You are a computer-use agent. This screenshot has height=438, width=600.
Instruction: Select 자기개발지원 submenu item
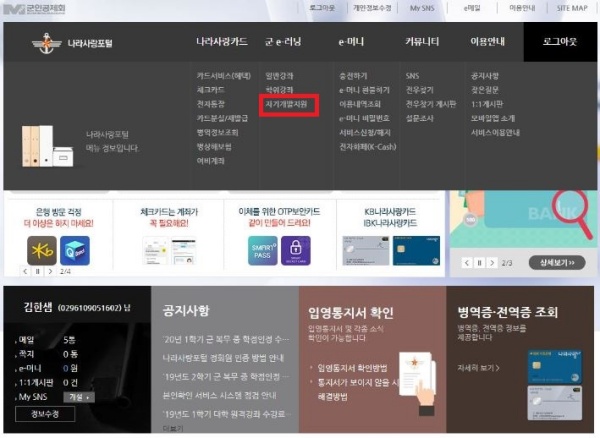click(x=289, y=103)
